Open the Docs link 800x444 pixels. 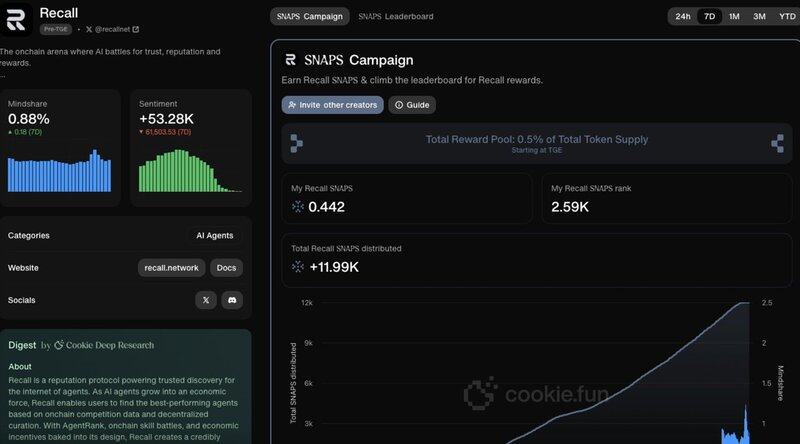click(x=226, y=267)
